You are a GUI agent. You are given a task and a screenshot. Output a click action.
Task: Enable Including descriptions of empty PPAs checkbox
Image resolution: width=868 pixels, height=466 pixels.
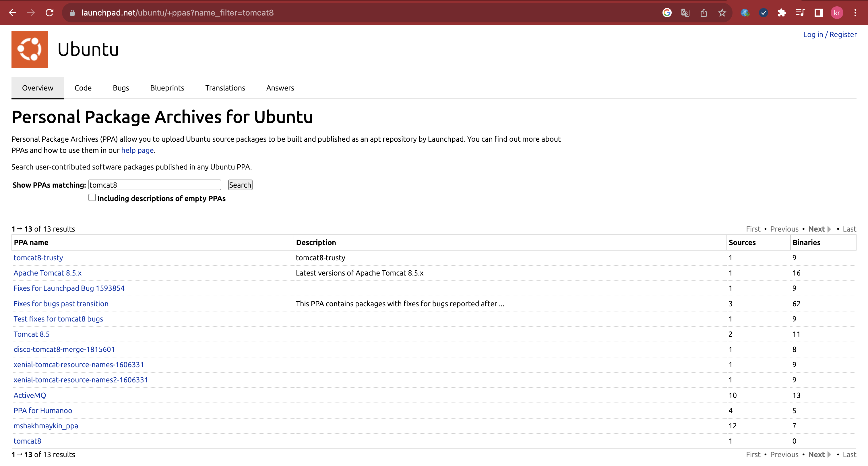[92, 198]
